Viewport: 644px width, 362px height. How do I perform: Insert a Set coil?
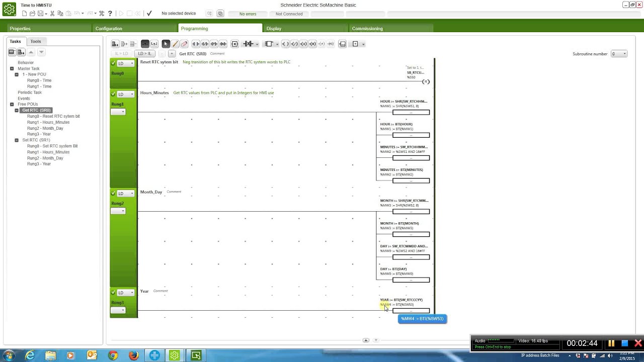click(303, 44)
